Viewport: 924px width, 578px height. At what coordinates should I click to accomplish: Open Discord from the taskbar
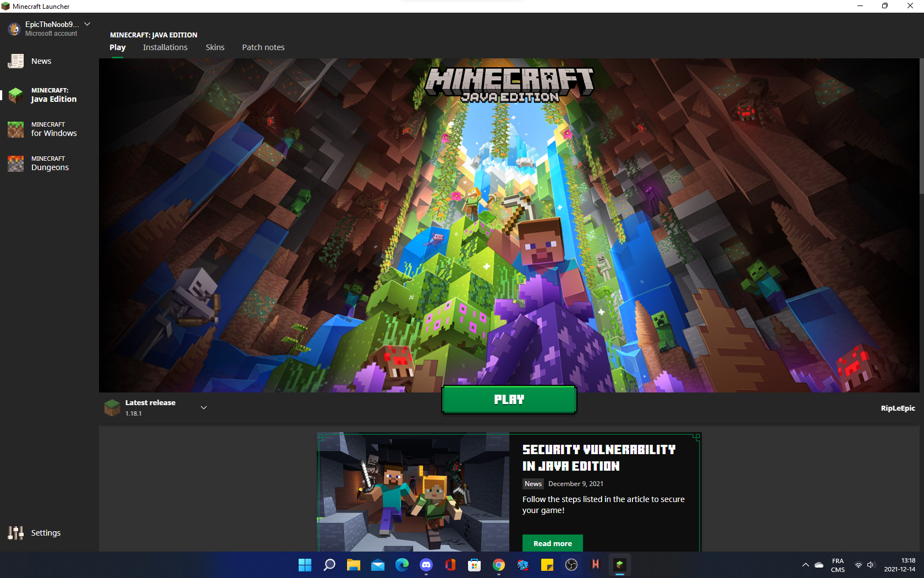(426, 565)
